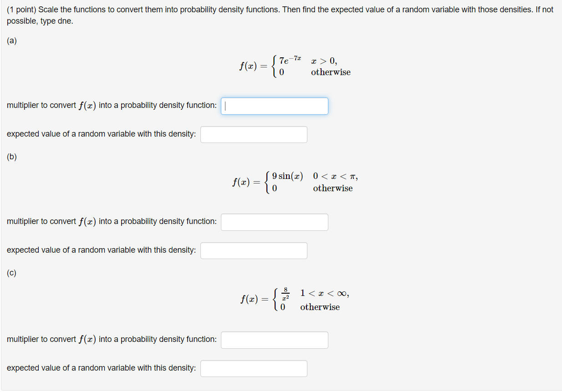Click the multiplier input field for part (c)

274,340
